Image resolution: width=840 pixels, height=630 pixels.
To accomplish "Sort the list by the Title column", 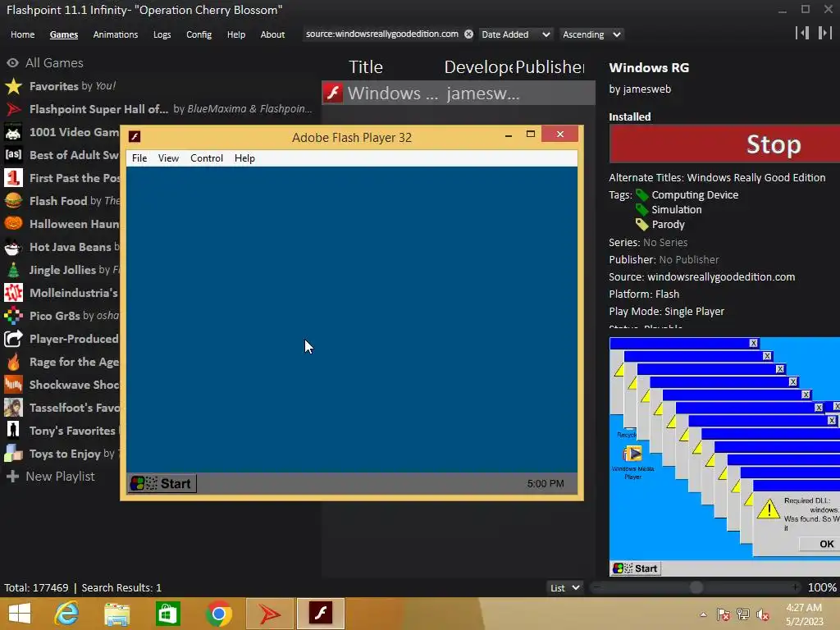I will click(x=365, y=67).
